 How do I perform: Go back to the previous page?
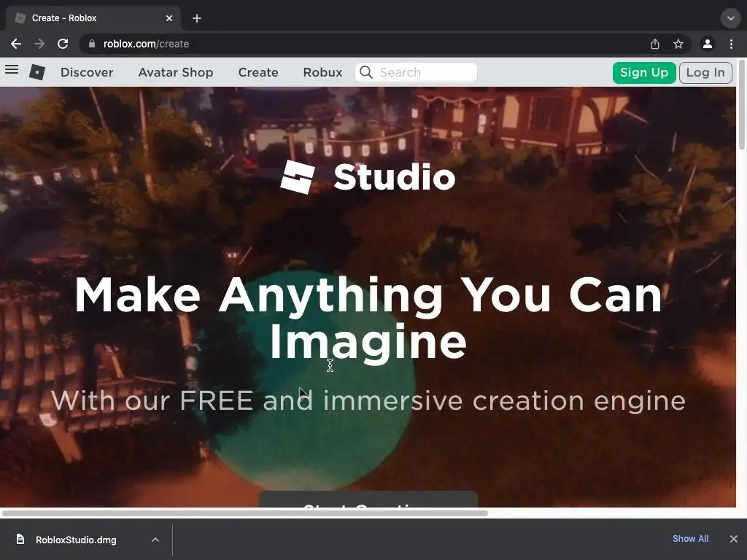16,44
